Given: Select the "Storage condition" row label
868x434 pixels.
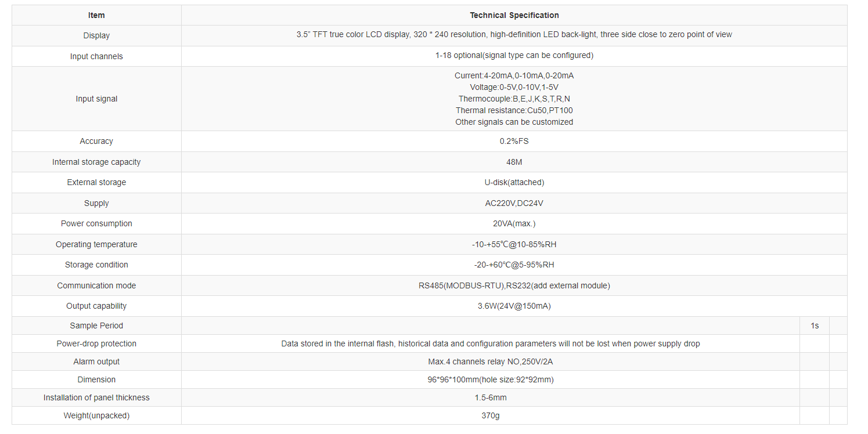Looking at the screenshot, I should point(96,265).
